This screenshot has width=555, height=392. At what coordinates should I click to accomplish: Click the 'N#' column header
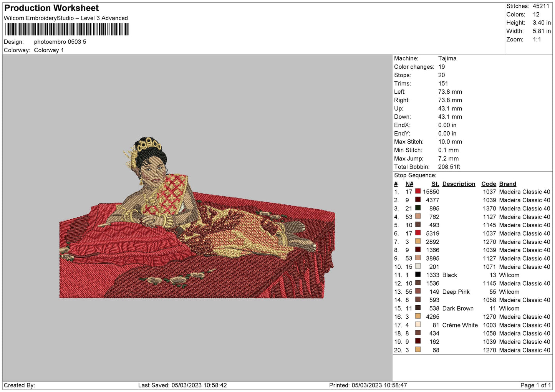[409, 184]
